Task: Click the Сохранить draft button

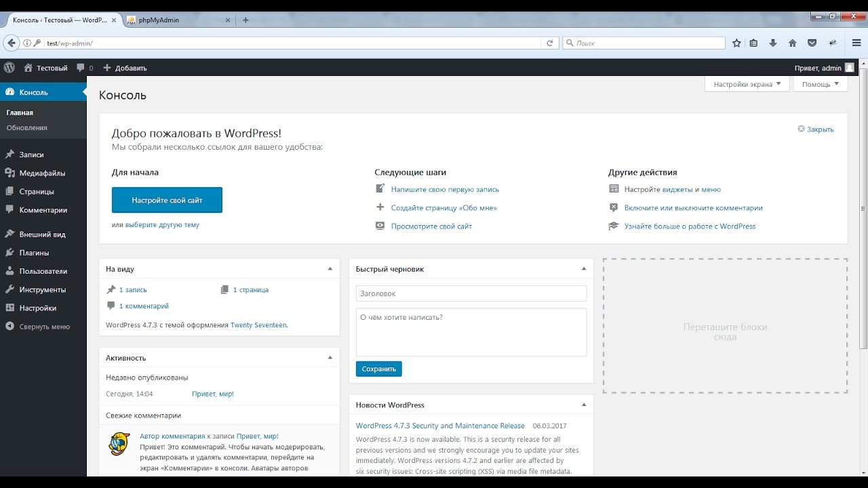Action: pos(379,369)
